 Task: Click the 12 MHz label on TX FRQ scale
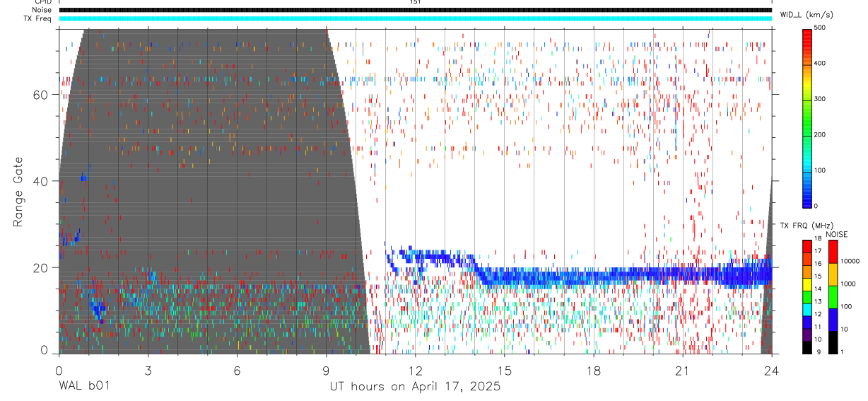click(x=818, y=315)
